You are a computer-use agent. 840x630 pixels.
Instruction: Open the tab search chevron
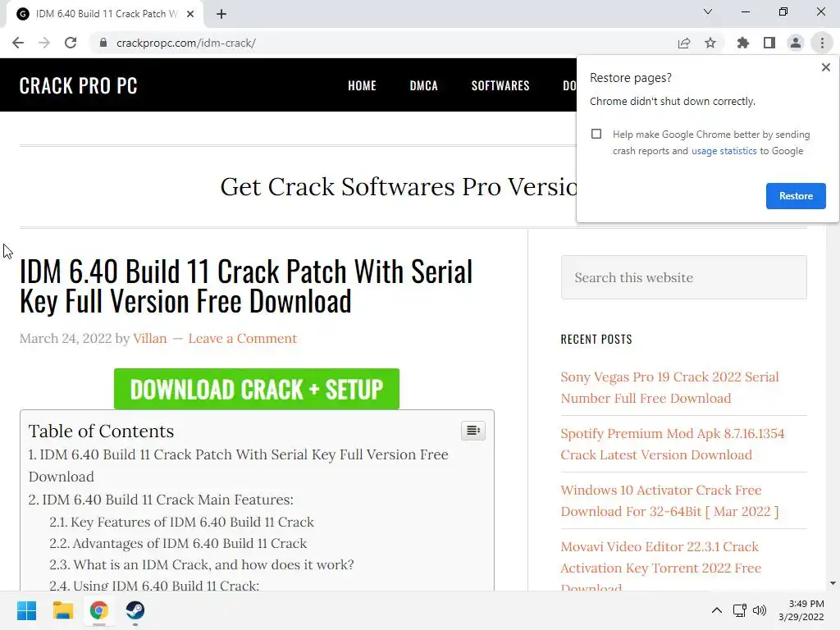(708, 11)
